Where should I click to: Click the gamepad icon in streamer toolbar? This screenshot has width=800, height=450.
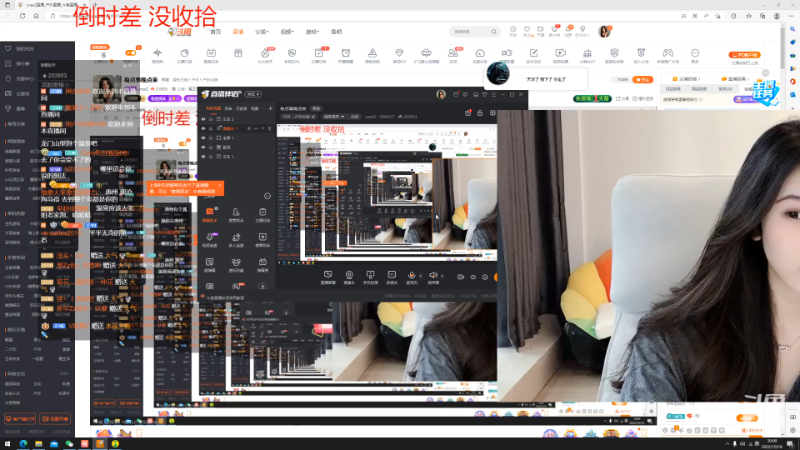[667, 53]
